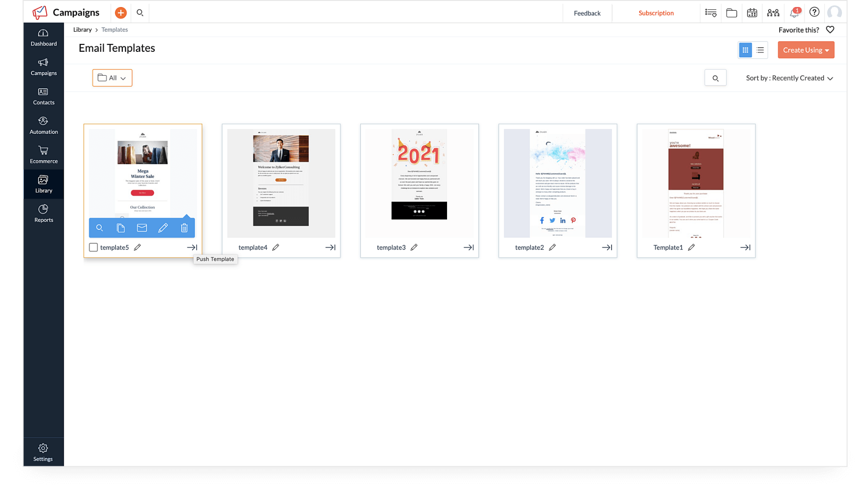Open the All folder filter dropdown
Screen dimensions: 868x493
click(112, 78)
